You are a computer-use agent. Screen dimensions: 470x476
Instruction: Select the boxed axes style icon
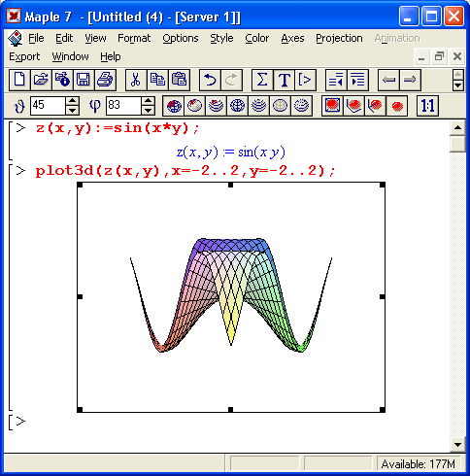click(x=332, y=106)
